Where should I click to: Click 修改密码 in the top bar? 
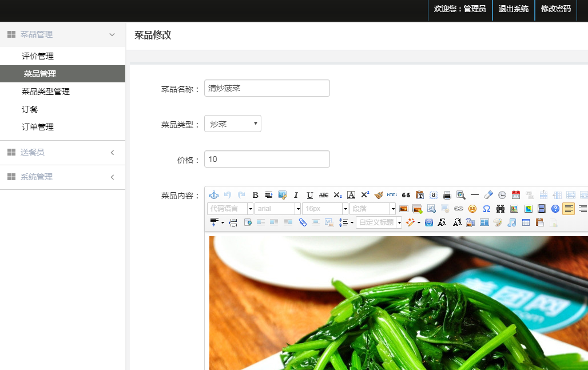pyautogui.click(x=556, y=9)
